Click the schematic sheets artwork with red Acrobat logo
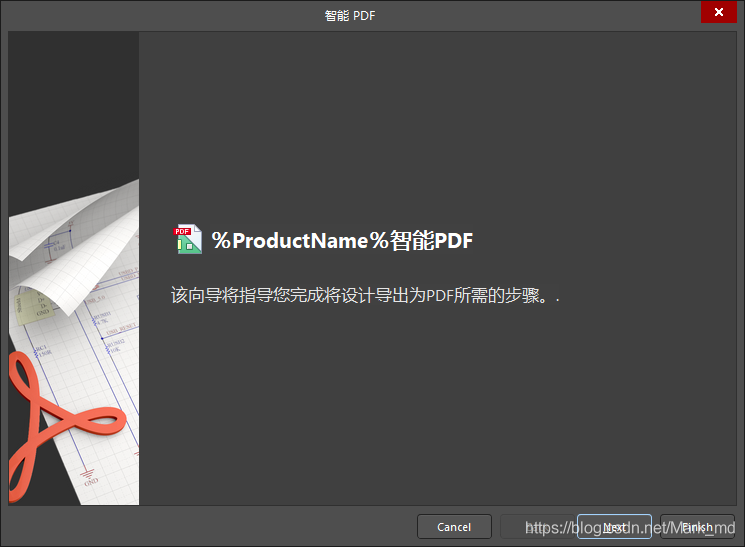Viewport: 745px width, 547px height. click(74, 269)
